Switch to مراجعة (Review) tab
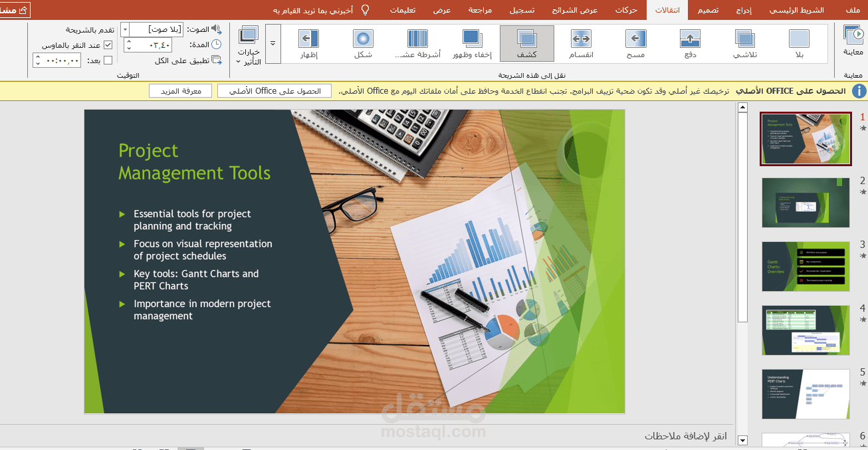This screenshot has width=868, height=450. coord(479,10)
